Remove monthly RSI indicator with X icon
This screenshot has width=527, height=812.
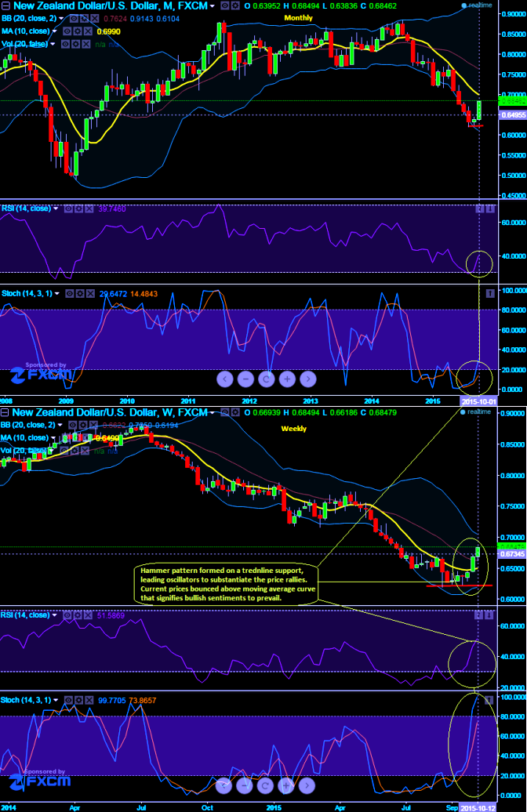pyautogui.click(x=89, y=208)
